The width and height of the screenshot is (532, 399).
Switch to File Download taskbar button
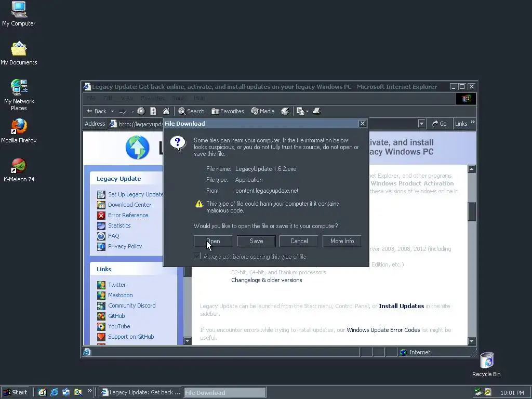click(x=225, y=393)
